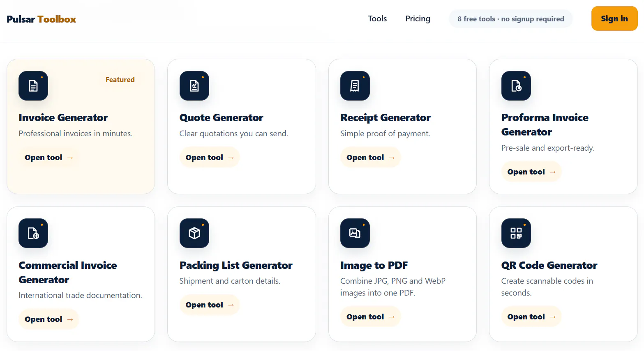Open the Packing List Generator tool
The height and width of the screenshot is (351, 644).
click(x=210, y=305)
